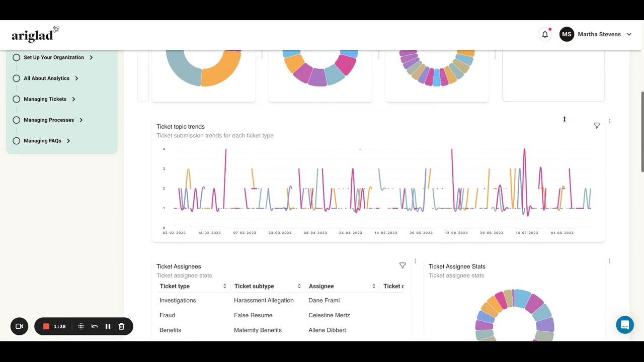Sort by Ticket subtype column arrows
This screenshot has width=644, height=362.
[x=299, y=286]
